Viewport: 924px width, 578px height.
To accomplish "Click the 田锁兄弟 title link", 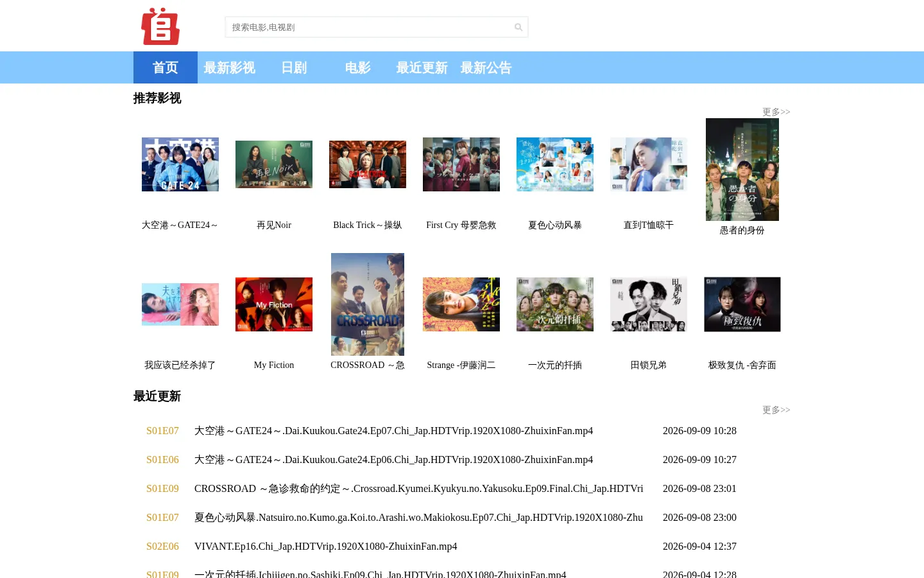I will (x=649, y=365).
